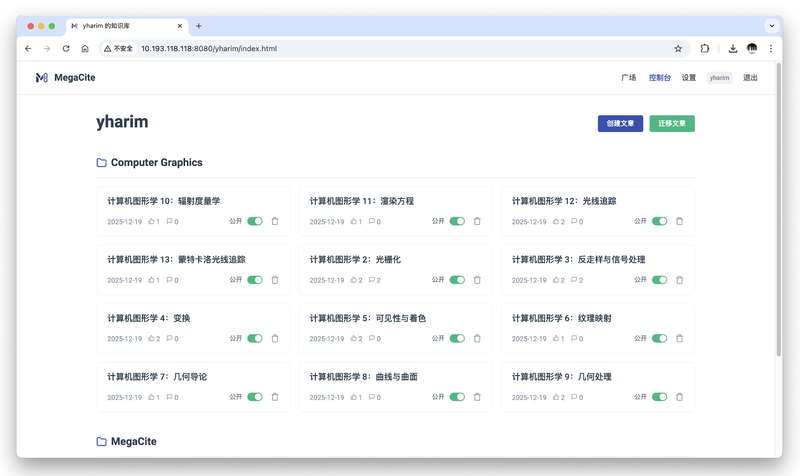Screen dimensions: 800x476
Task: Open the browser profile avatar
Action: pos(752,48)
